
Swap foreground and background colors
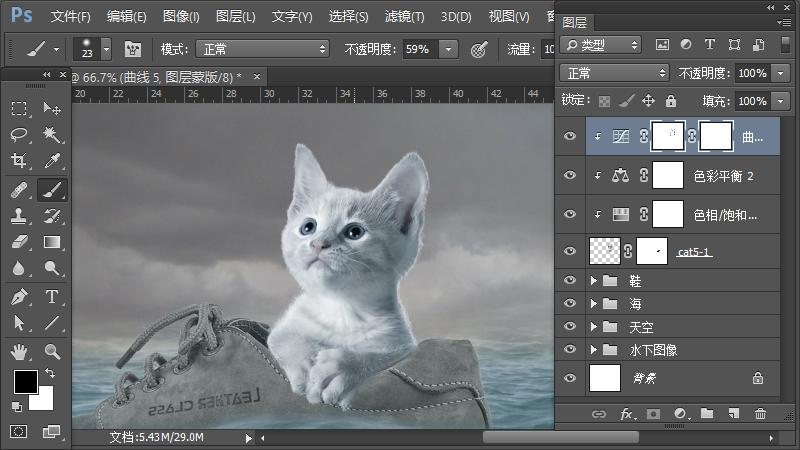50,373
